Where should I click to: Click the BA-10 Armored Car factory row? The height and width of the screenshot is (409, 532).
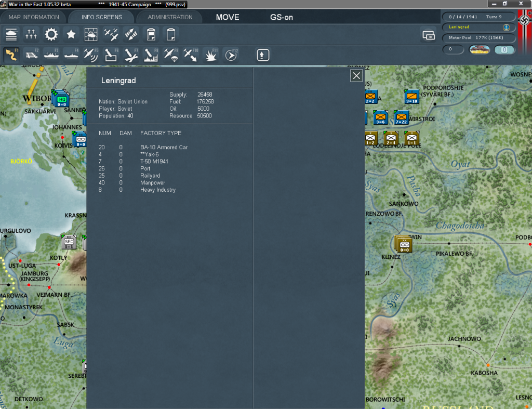tap(143, 147)
